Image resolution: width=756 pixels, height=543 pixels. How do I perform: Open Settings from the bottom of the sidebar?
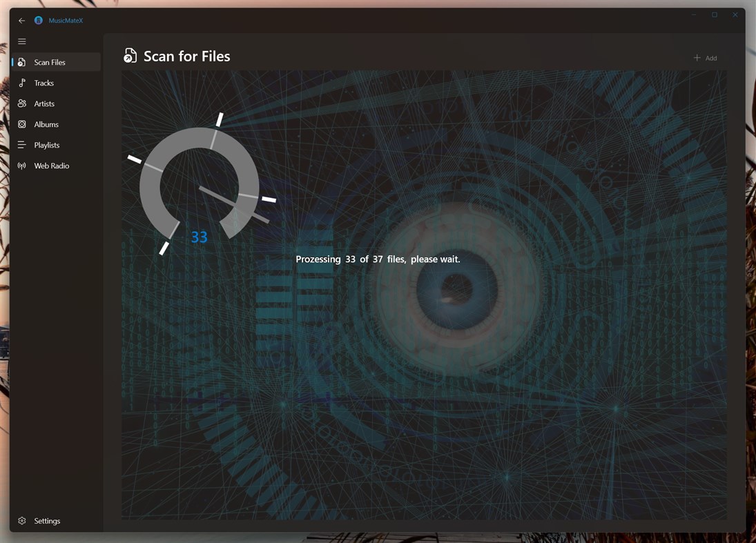point(47,521)
